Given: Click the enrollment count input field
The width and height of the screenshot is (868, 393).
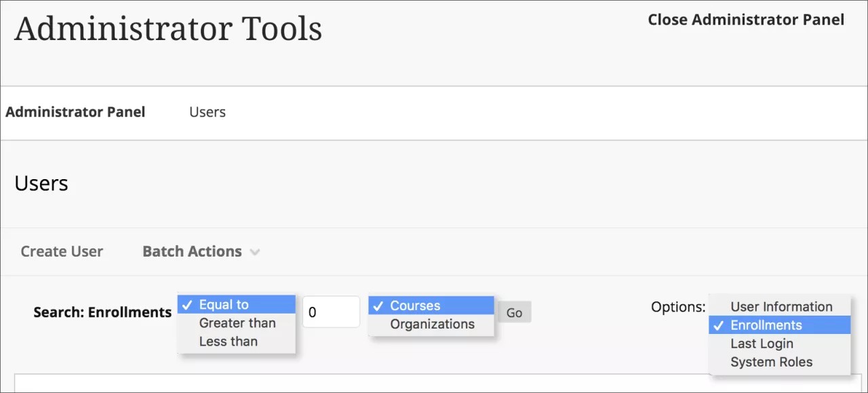Looking at the screenshot, I should pos(331,311).
